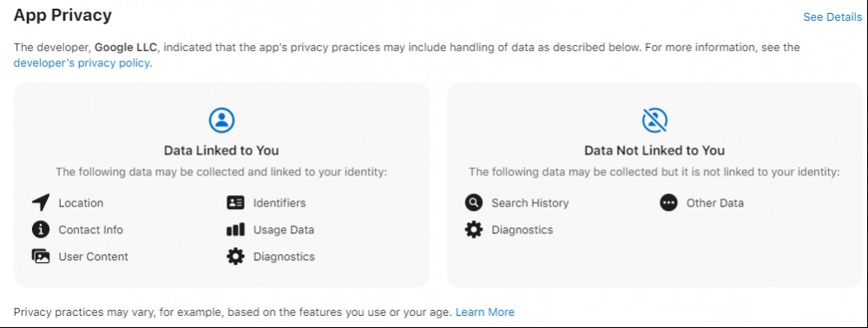868x328 pixels.
Task: Click the User Content photos icon
Action: click(41, 257)
